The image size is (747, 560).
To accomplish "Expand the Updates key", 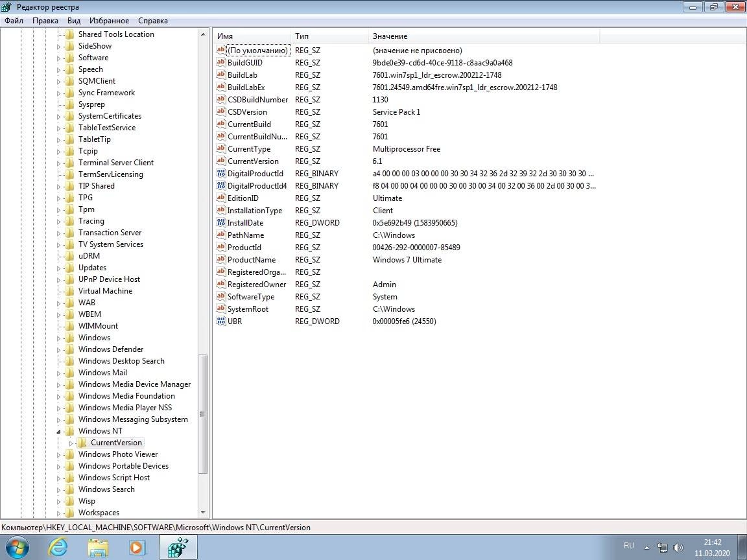I will point(58,268).
